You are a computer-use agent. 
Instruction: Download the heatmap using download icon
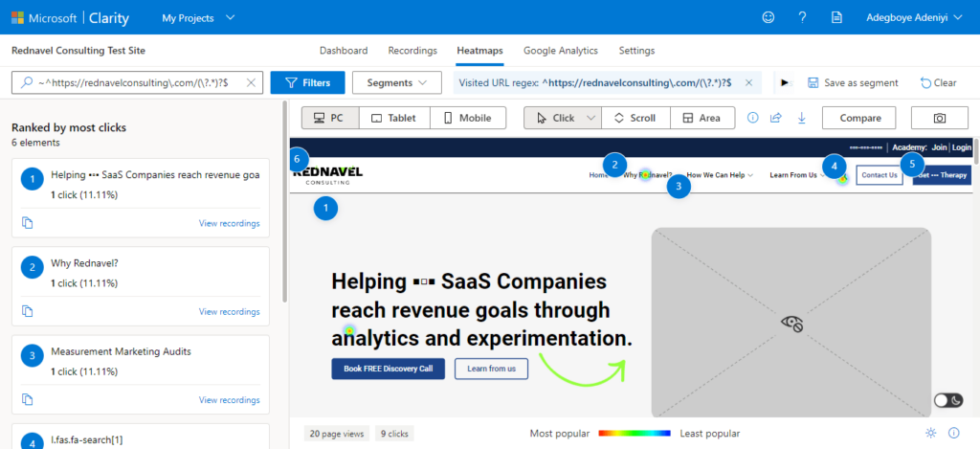click(801, 118)
